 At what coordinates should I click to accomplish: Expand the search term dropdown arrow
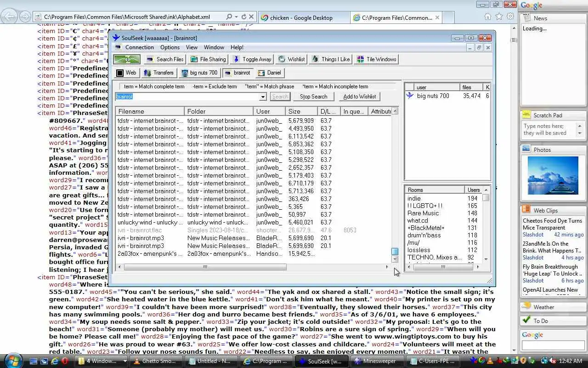coord(263,97)
